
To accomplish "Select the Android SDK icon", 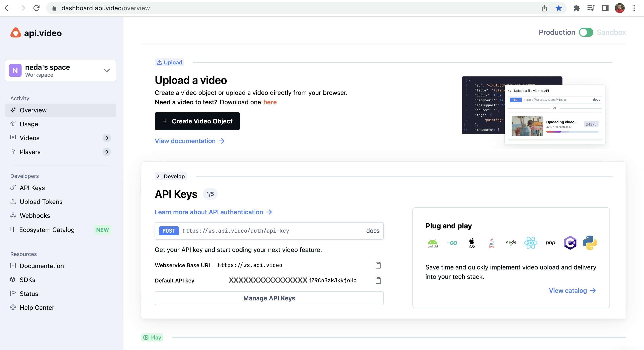I will (432, 243).
